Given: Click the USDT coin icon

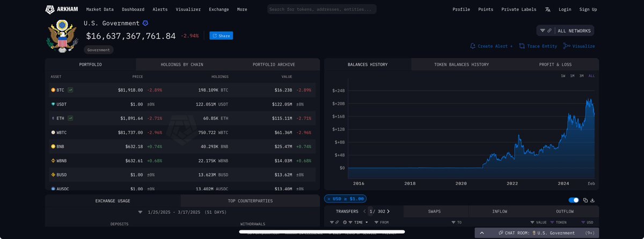Looking at the screenshot, I should (53, 104).
